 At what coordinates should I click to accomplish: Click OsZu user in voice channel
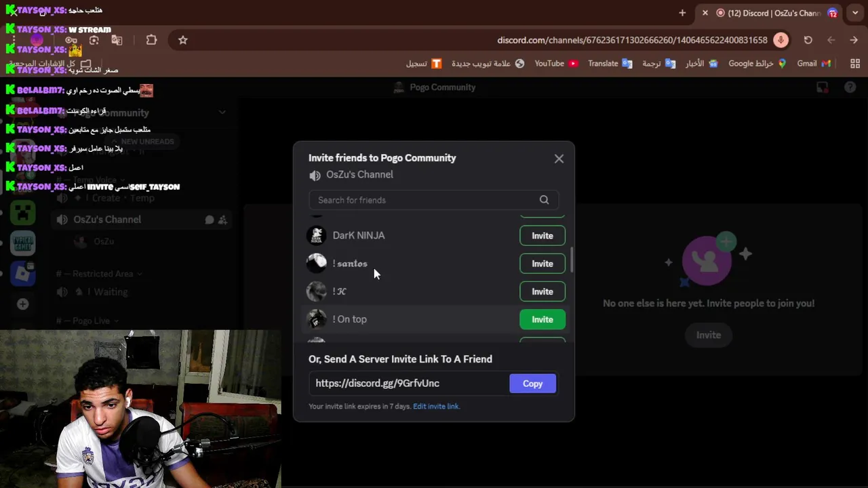(104, 241)
